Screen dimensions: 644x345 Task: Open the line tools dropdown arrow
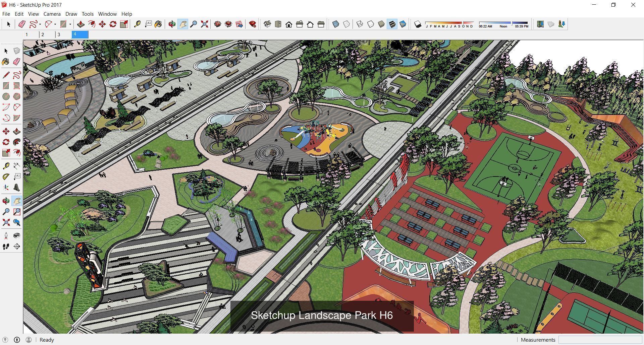[40, 24]
